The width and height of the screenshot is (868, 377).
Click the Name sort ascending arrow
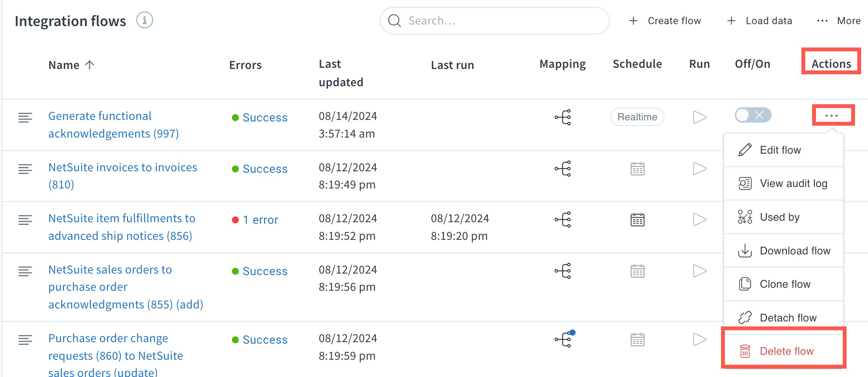pos(90,65)
